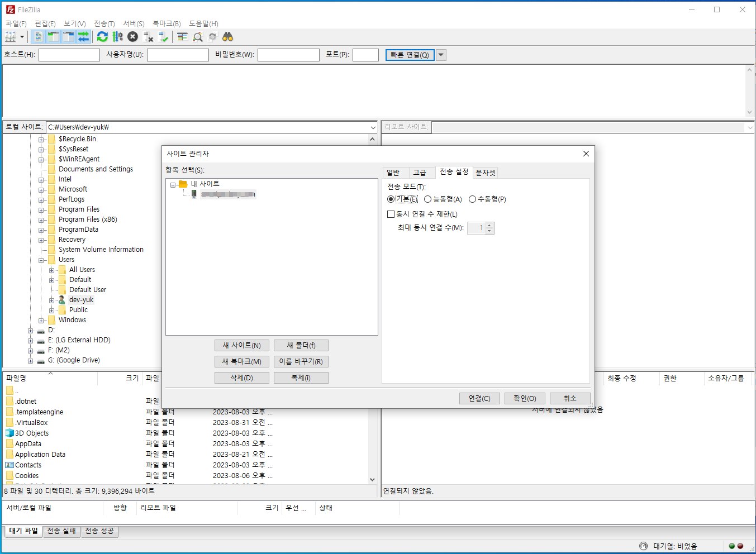The width and height of the screenshot is (756, 554).
Task: Click the binoculars file search icon
Action: point(227,37)
